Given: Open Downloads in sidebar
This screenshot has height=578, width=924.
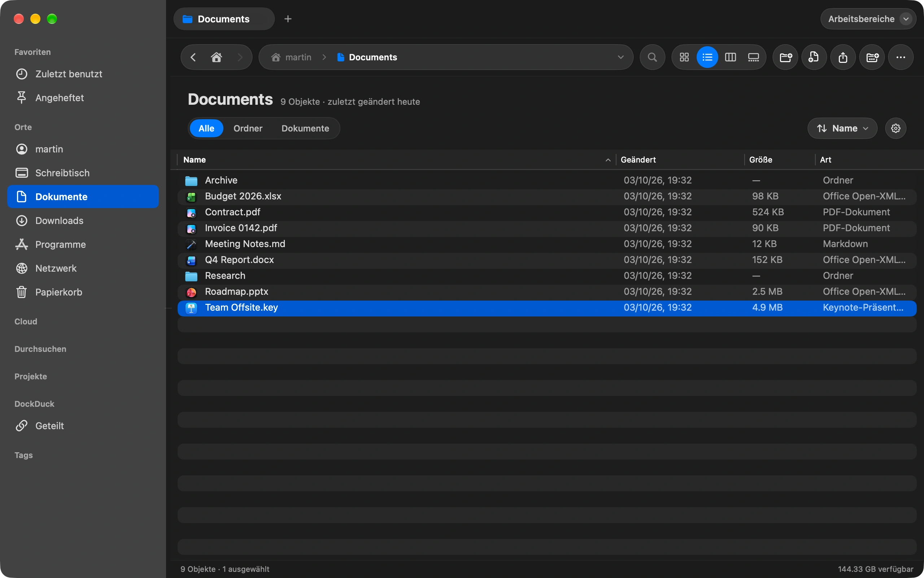Looking at the screenshot, I should pyautogui.click(x=83, y=221).
